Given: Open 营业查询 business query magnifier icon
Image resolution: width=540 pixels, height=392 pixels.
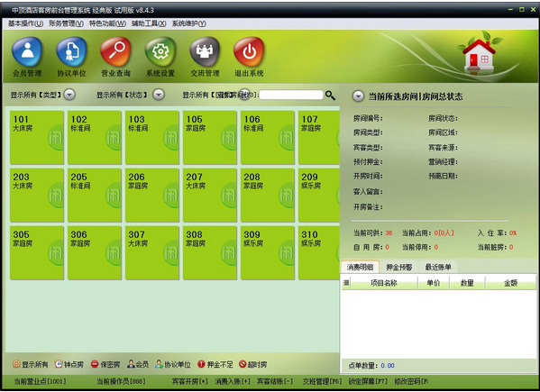Looking at the screenshot, I should pos(115,52).
